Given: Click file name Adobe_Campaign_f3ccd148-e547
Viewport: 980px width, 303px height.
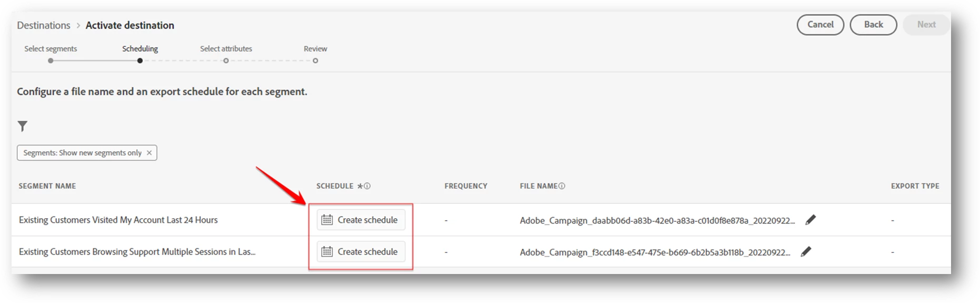Looking at the screenshot, I should pyautogui.click(x=655, y=252).
